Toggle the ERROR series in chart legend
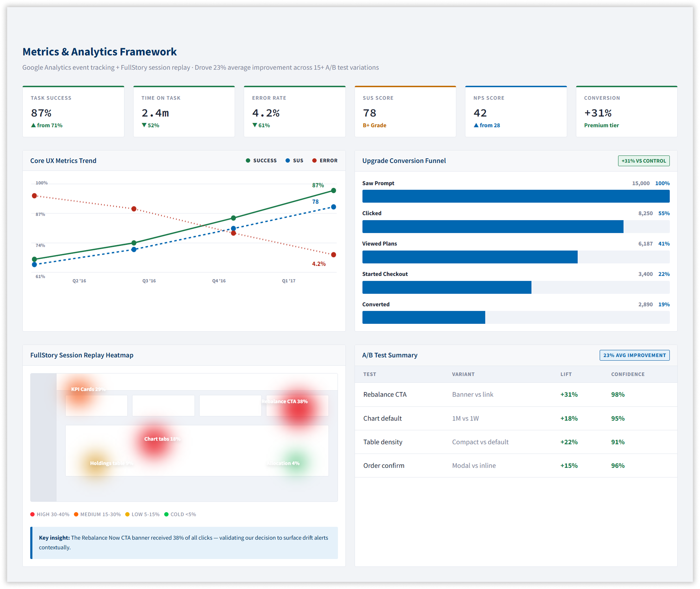Screen dimensions: 700x589 click(325, 160)
